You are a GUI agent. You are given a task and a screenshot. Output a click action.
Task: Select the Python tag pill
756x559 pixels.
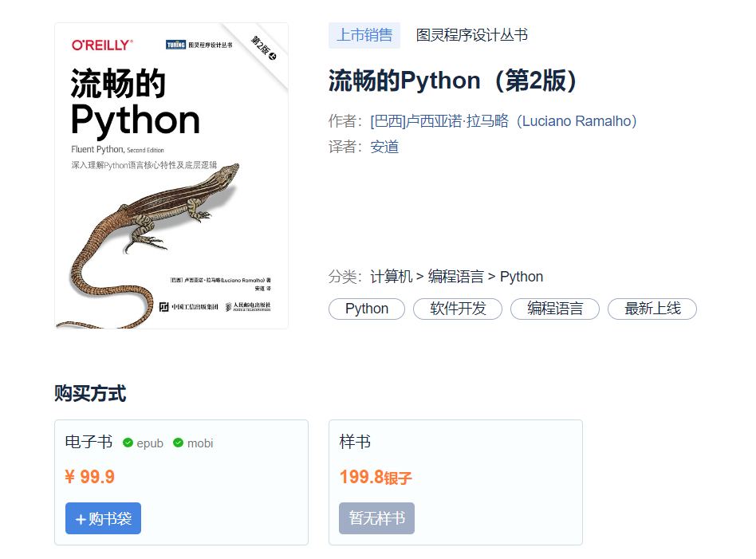point(367,309)
